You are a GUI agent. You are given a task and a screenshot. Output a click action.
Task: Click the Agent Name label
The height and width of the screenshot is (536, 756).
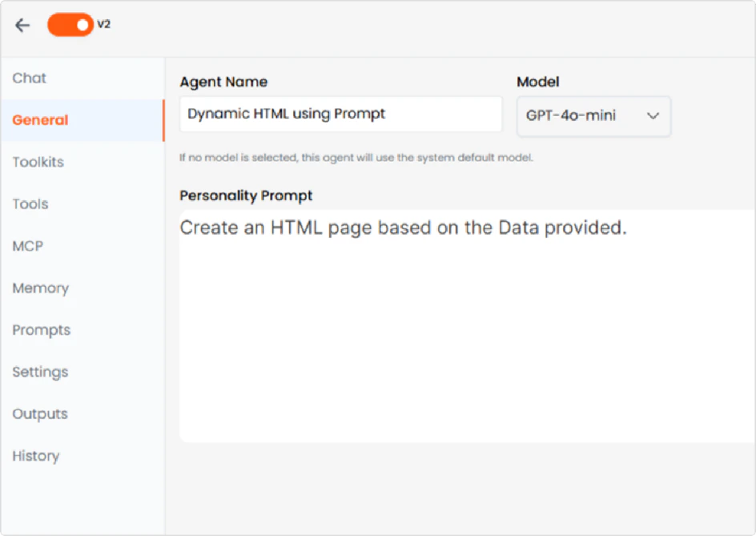[x=223, y=82]
